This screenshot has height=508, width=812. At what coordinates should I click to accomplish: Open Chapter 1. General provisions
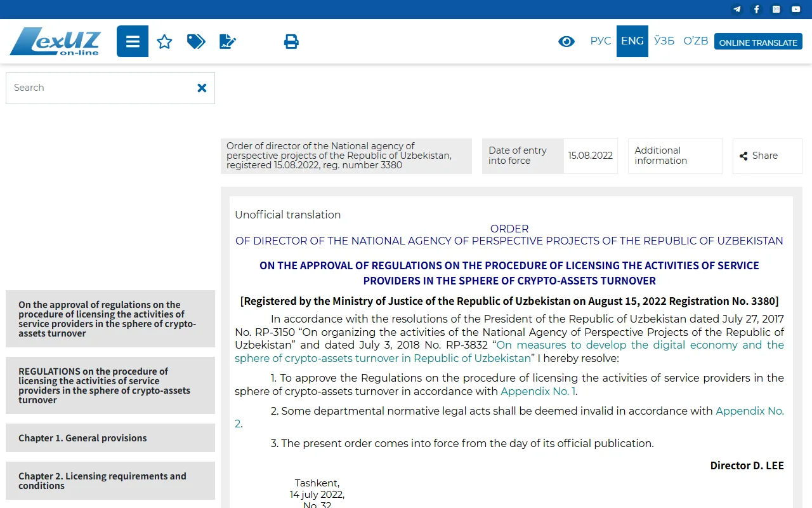(x=110, y=438)
